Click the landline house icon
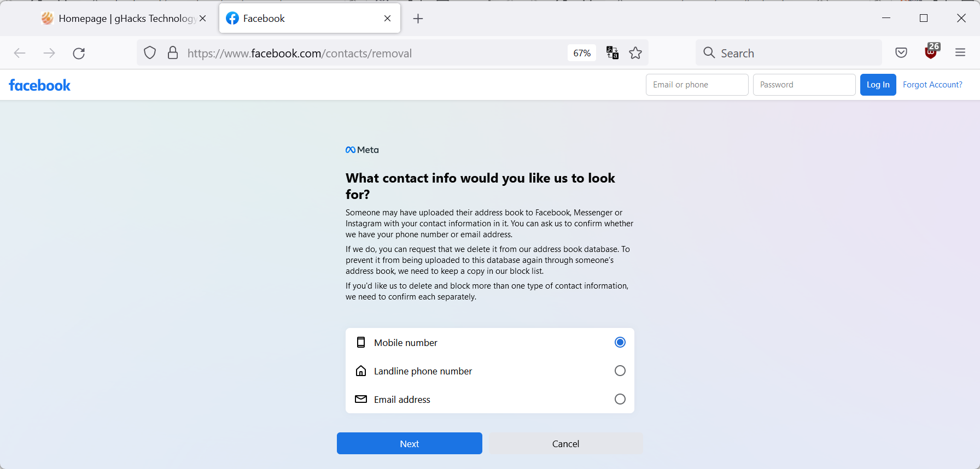The image size is (980, 469). click(x=361, y=371)
